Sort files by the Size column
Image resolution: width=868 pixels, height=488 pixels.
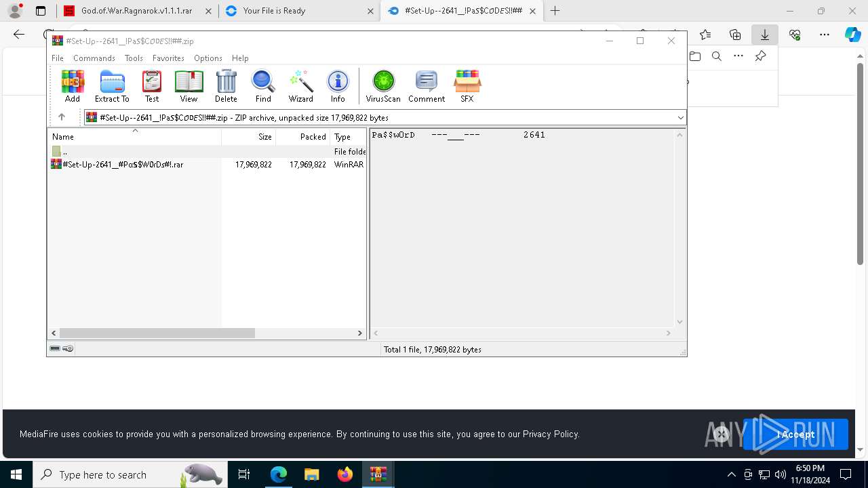click(x=249, y=137)
